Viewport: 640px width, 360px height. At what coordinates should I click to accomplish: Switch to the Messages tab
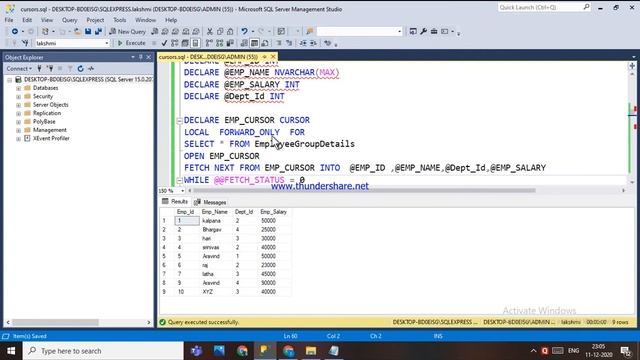pyautogui.click(x=210, y=202)
